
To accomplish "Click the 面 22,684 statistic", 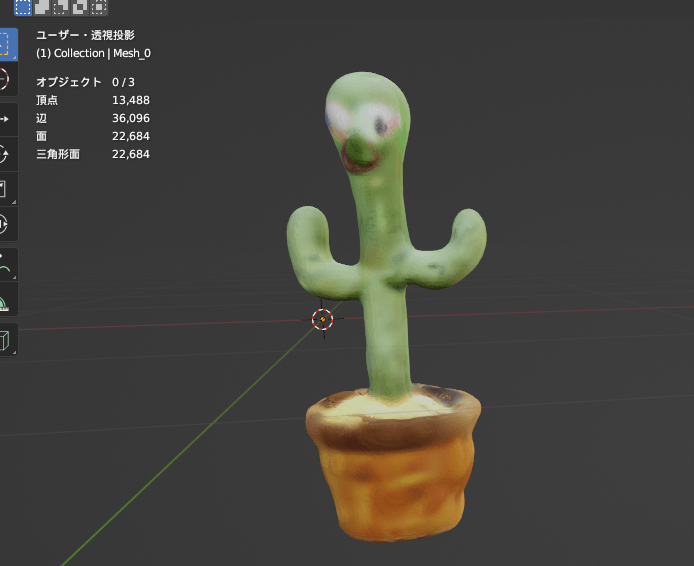I will 93,136.
